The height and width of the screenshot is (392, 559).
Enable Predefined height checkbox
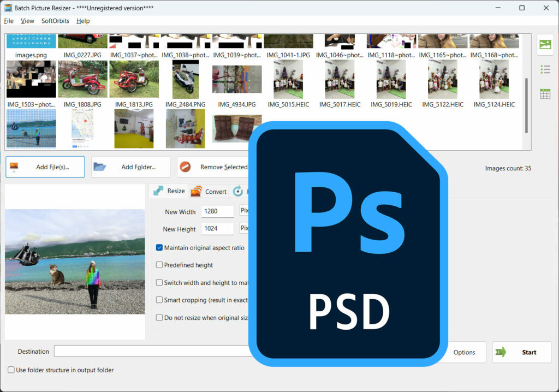159,265
